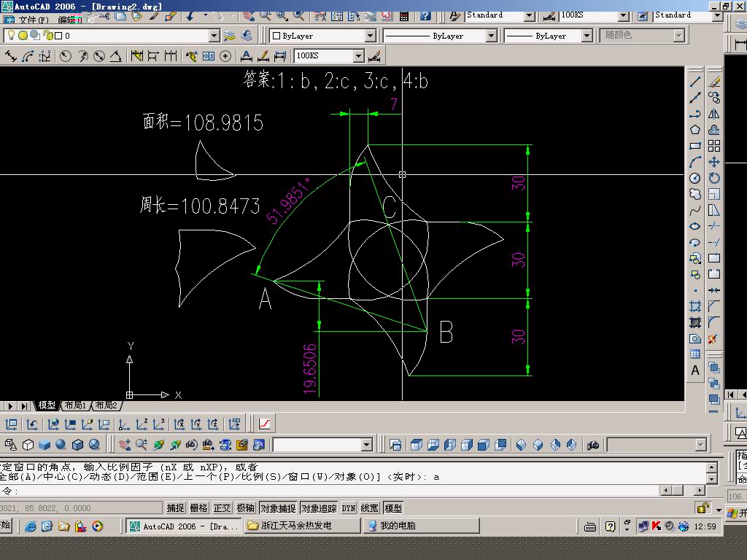This screenshot has width=747, height=560.
Task: Toggle 捕捉 snap mode
Action: pos(175,508)
